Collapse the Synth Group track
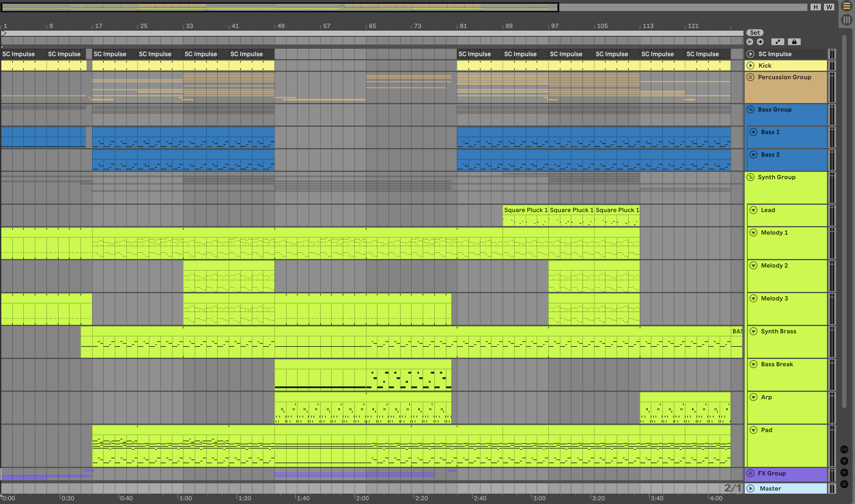The width and height of the screenshot is (855, 504). point(751,177)
